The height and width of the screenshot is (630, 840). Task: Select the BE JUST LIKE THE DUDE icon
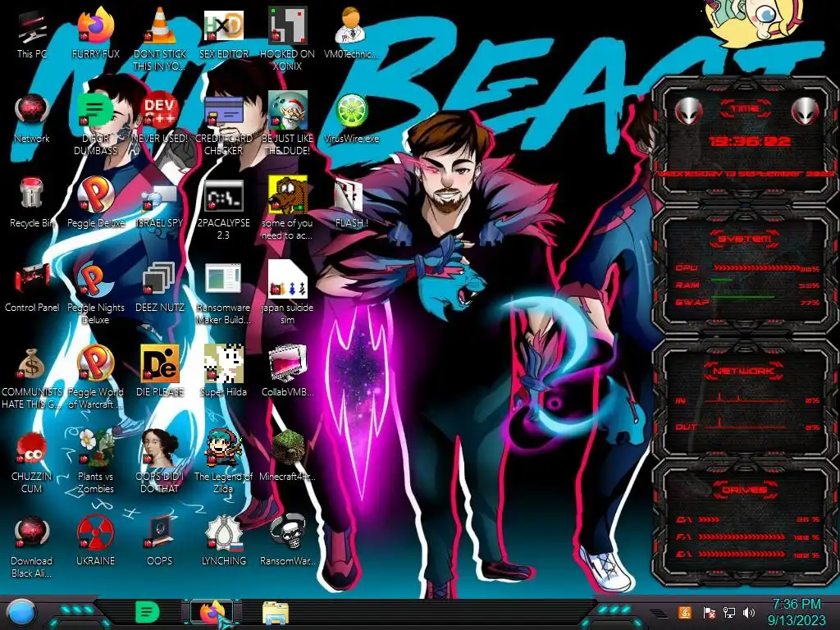(x=288, y=111)
